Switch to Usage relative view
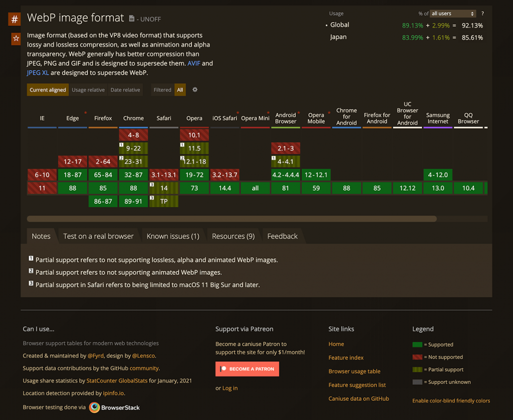The image size is (513, 420). tap(88, 90)
